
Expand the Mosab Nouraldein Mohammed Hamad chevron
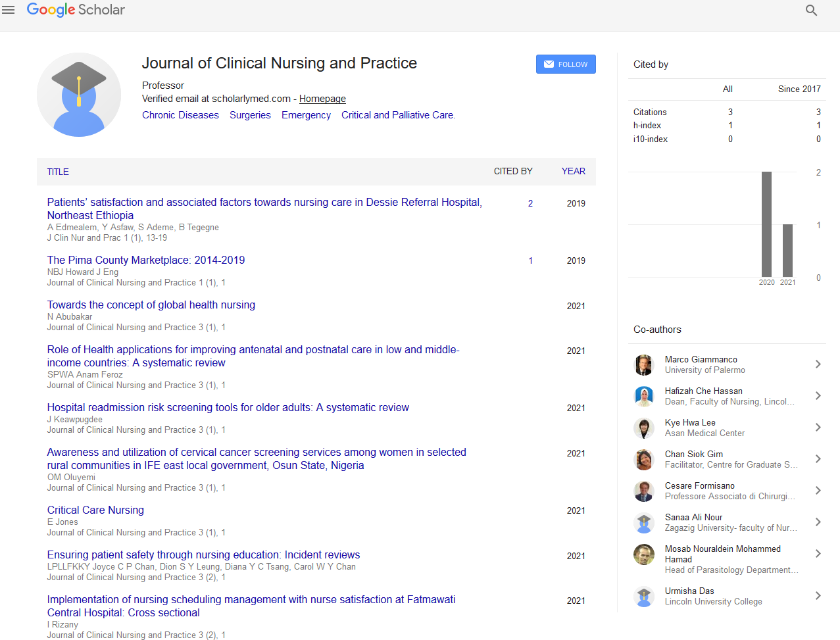coord(818,554)
